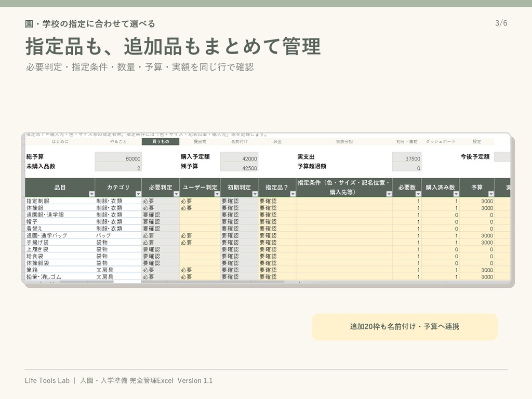Open the 購入済み数 column filter arrow
This screenshot has width=532, height=399.
pos(456,194)
